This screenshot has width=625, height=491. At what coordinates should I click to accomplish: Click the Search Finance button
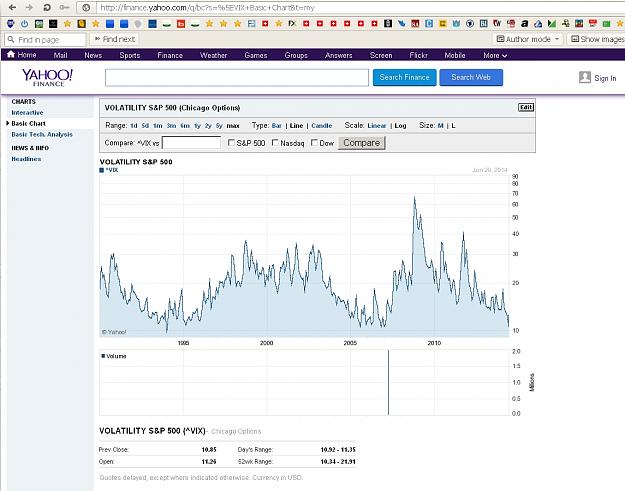click(405, 77)
